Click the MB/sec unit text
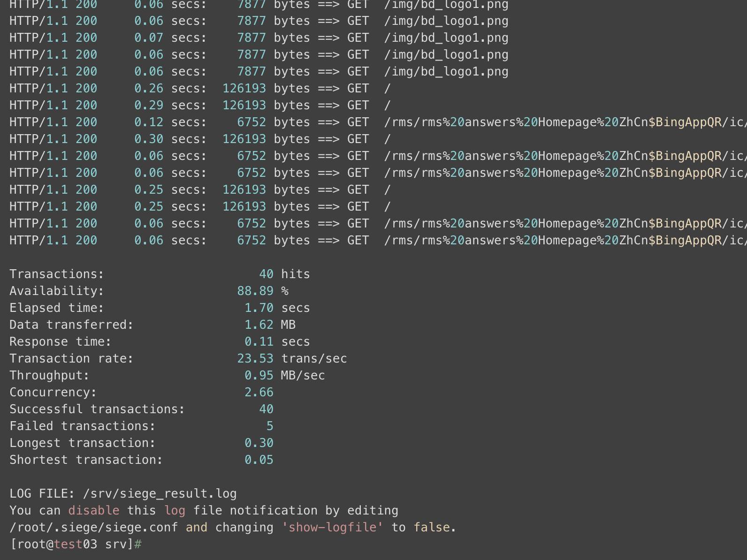This screenshot has width=747, height=560. [303, 375]
